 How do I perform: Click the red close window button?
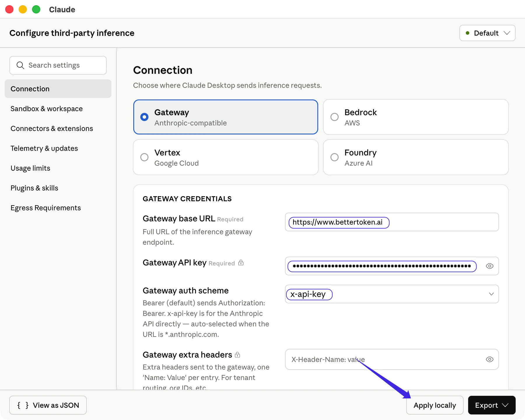pyautogui.click(x=9, y=9)
